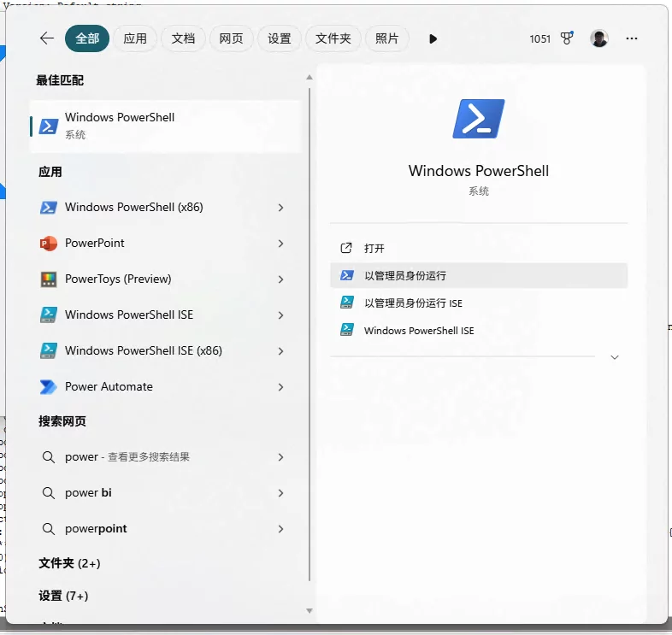This screenshot has width=672, height=635.
Task: Select the 文件夹 filter tab
Action: (333, 38)
